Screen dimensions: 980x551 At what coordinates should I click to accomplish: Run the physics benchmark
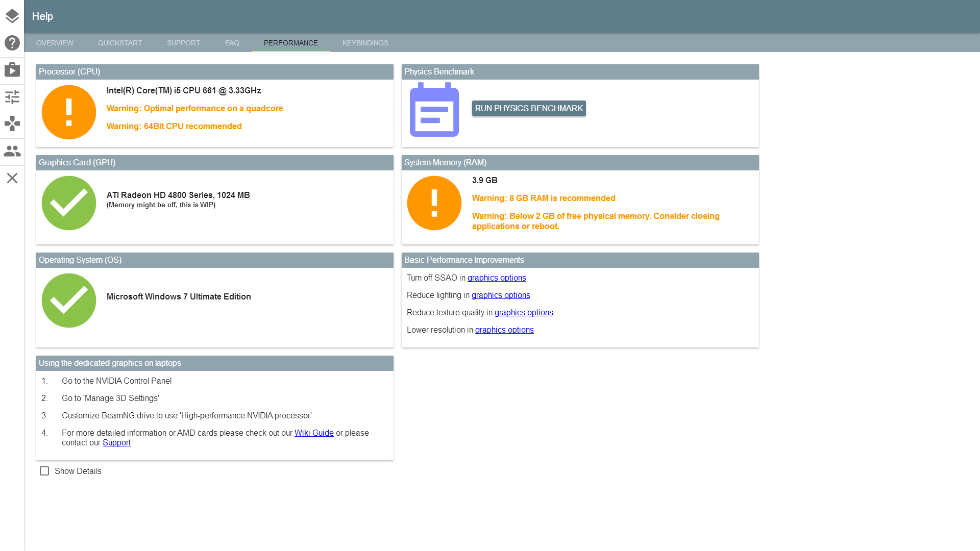click(x=529, y=108)
